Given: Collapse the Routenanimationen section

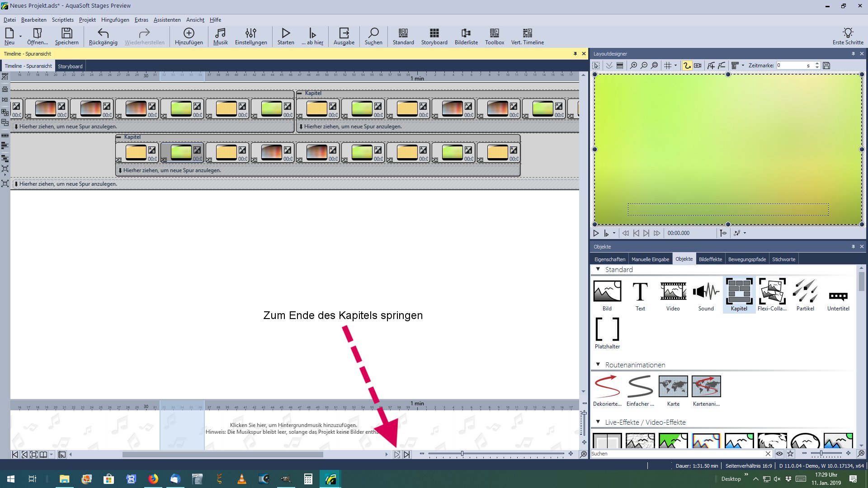Looking at the screenshot, I should coord(598,365).
